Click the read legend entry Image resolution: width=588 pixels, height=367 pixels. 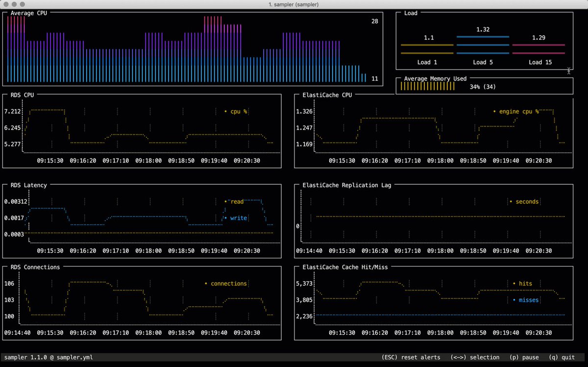(234, 201)
